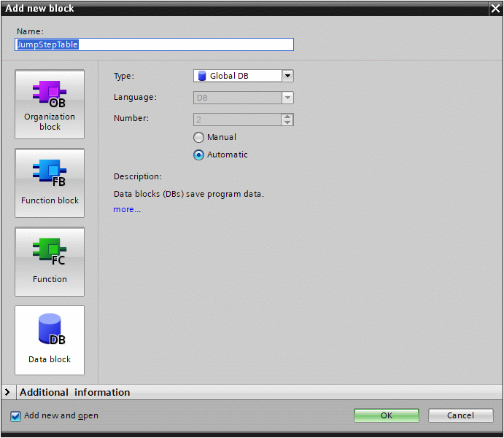Open the Language dropdown list
Screen dimensions: 504x438
pos(287,98)
